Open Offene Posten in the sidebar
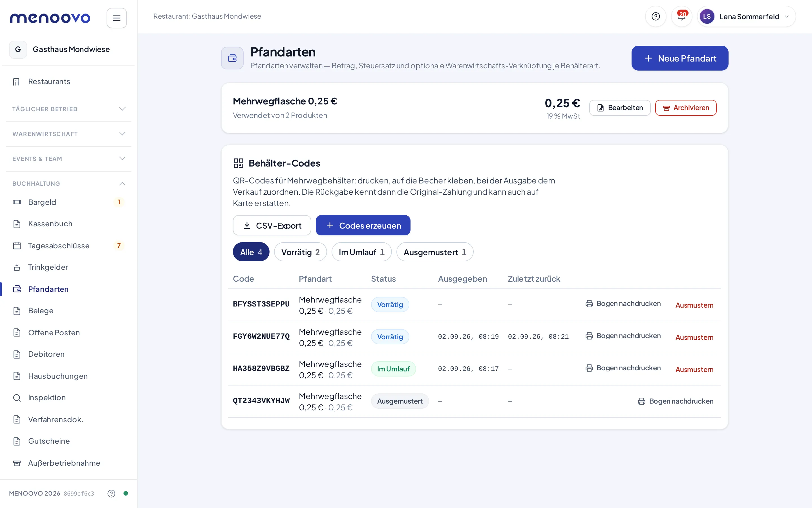Viewport: 812px width, 508px height. coord(69,333)
